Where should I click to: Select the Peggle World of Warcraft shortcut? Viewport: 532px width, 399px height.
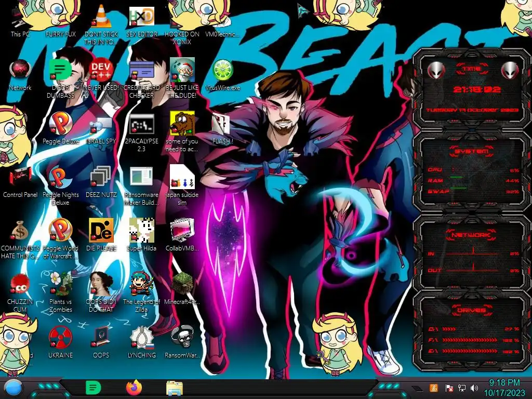pos(60,240)
